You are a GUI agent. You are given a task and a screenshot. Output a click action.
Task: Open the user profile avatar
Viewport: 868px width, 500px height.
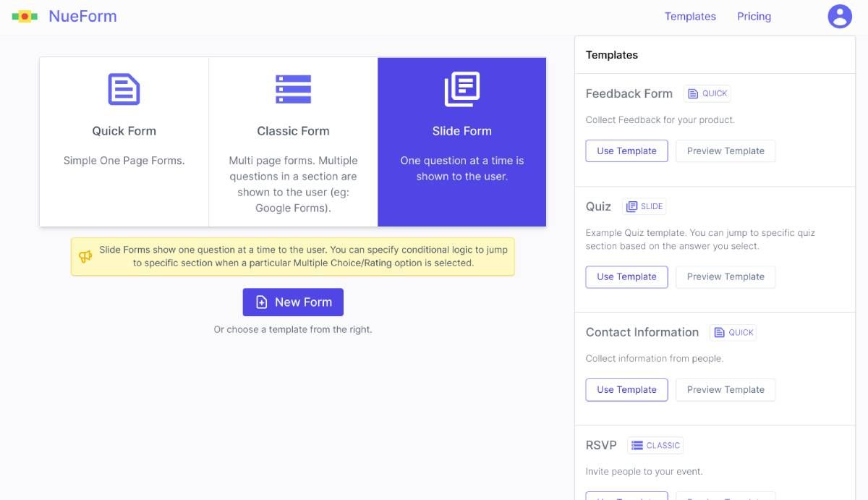pyautogui.click(x=840, y=16)
